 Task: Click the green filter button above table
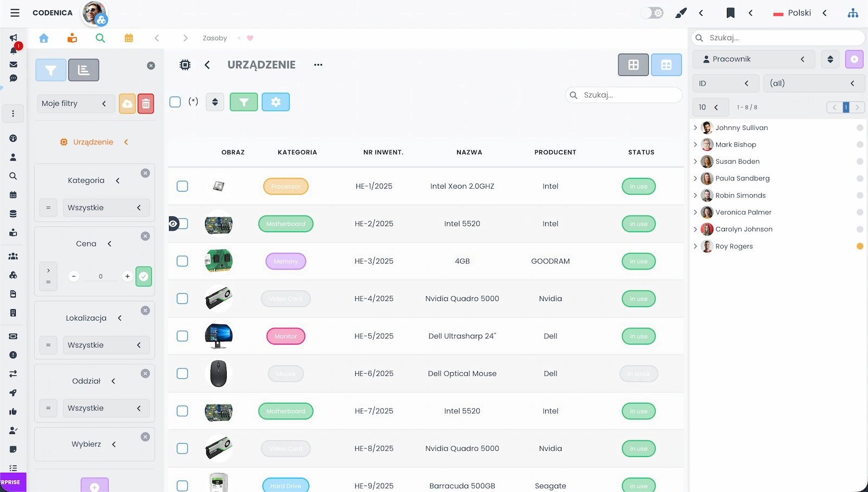[244, 102]
